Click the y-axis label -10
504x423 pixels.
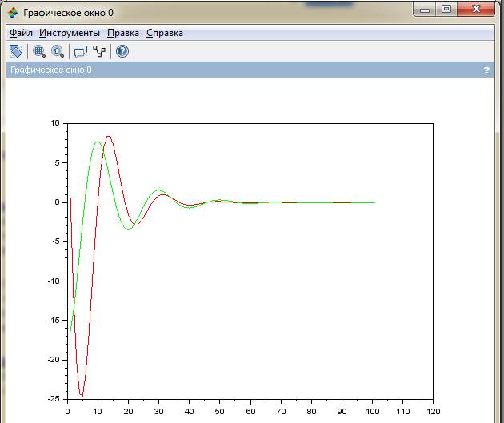click(54, 281)
